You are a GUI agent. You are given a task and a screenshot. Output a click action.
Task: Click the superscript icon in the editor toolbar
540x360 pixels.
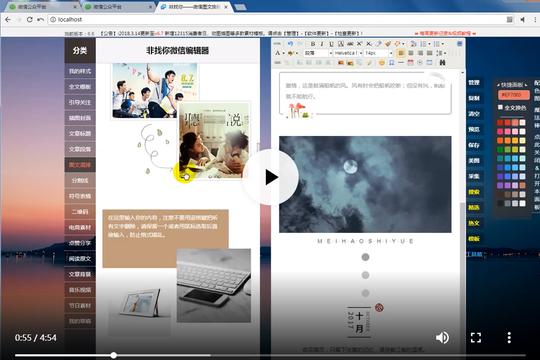360,44
